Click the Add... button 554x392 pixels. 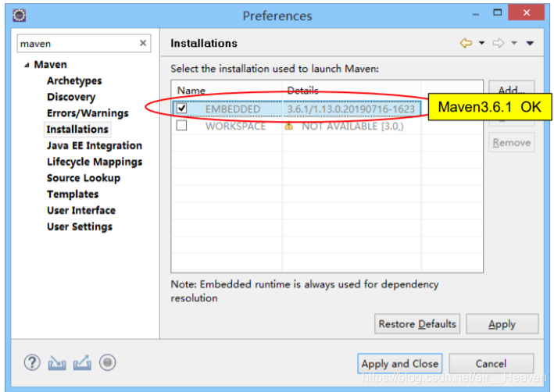511,87
